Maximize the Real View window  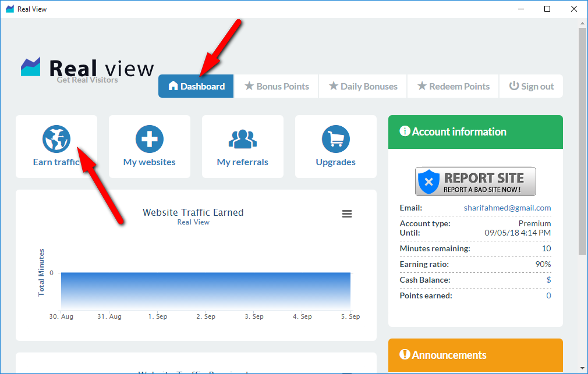pyautogui.click(x=547, y=9)
